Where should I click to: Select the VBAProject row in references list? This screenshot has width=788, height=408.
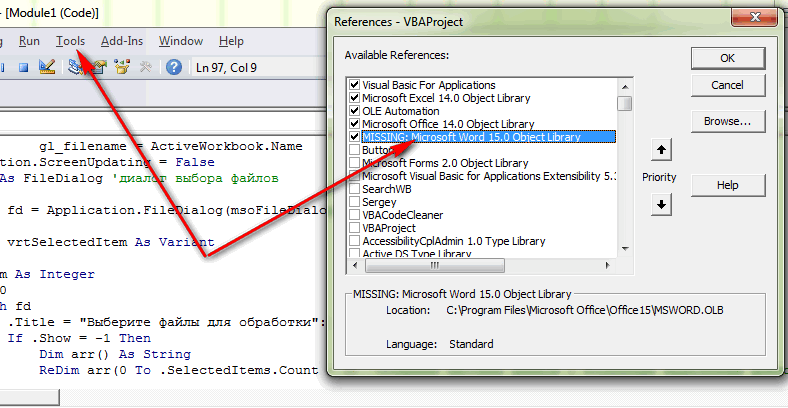pyautogui.click(x=482, y=228)
